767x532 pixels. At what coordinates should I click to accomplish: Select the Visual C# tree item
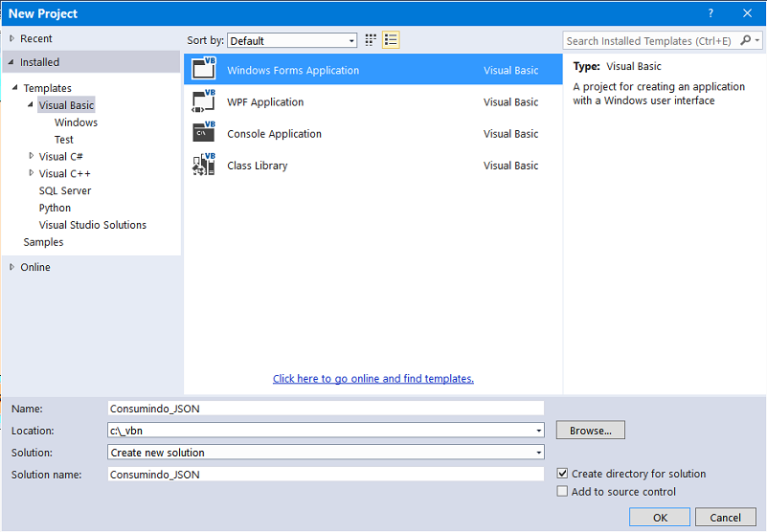[x=60, y=157]
